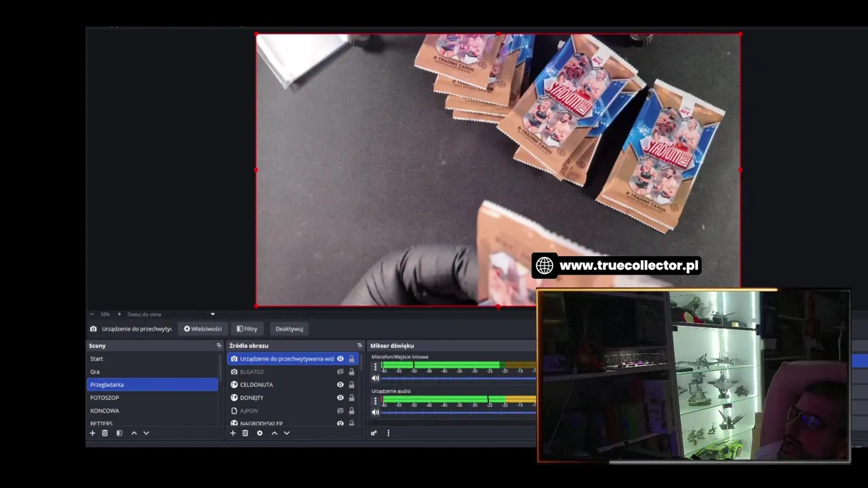868x488 pixels.
Task: Open Filtry for the selected source
Action: [x=247, y=329]
